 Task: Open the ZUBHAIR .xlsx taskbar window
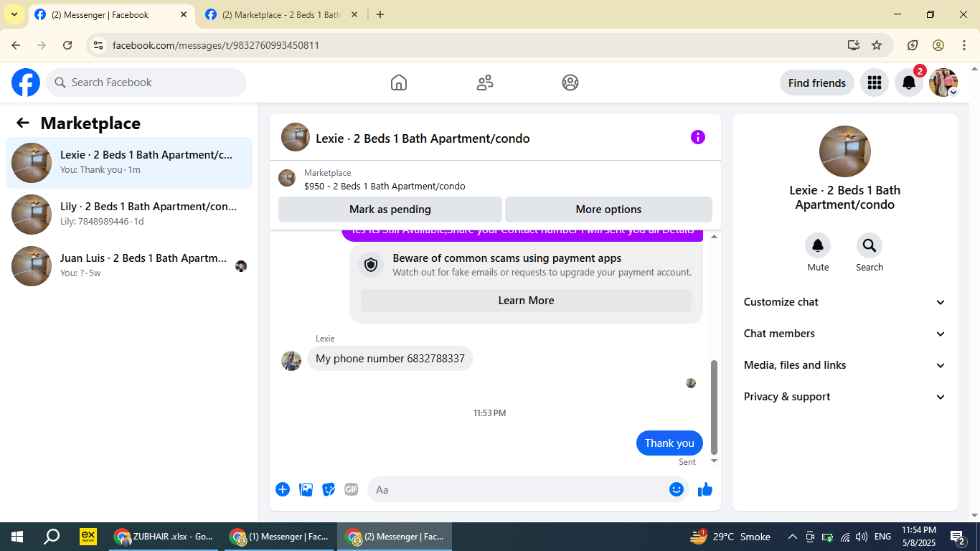(164, 537)
